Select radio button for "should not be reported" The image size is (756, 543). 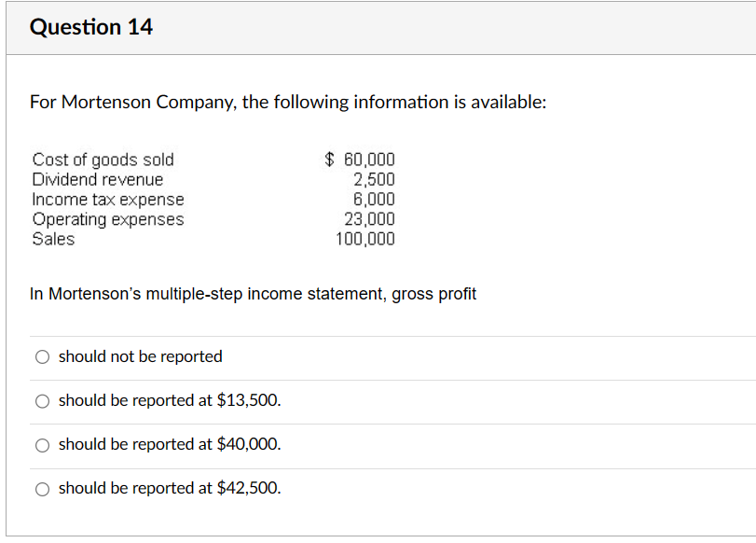point(42,356)
